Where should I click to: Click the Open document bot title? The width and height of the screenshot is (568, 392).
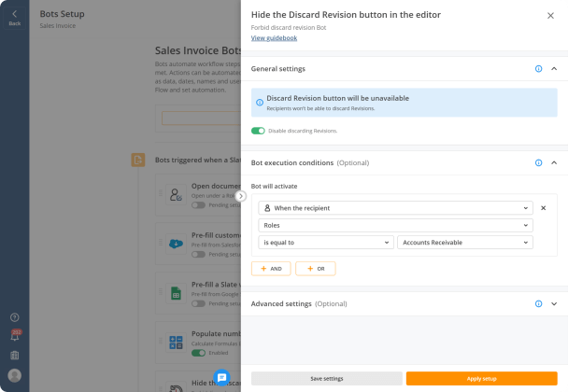click(x=216, y=186)
